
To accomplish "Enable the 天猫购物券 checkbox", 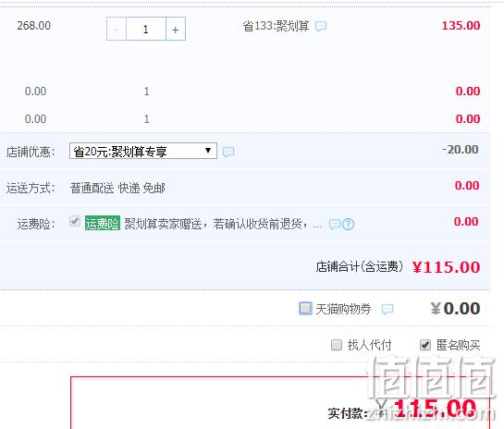I will (x=305, y=309).
